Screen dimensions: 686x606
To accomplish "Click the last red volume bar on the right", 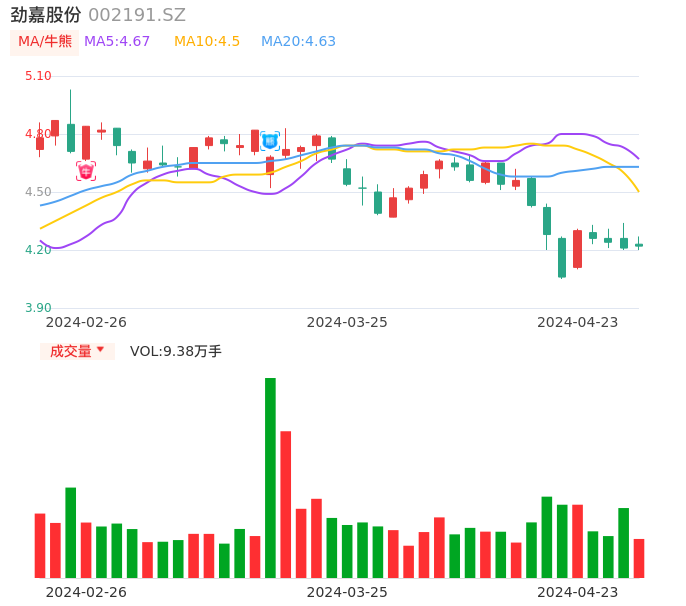I will tap(639, 558).
